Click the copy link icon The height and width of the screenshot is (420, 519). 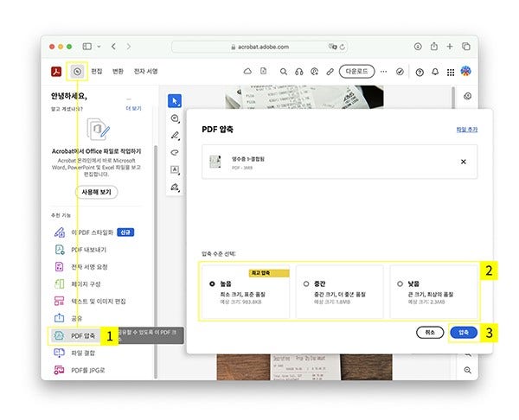pyautogui.click(x=330, y=72)
